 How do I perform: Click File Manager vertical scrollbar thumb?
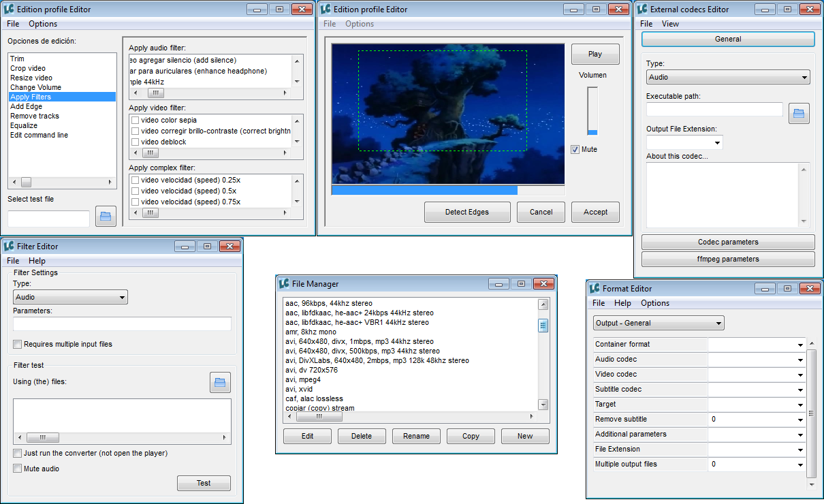(x=543, y=326)
